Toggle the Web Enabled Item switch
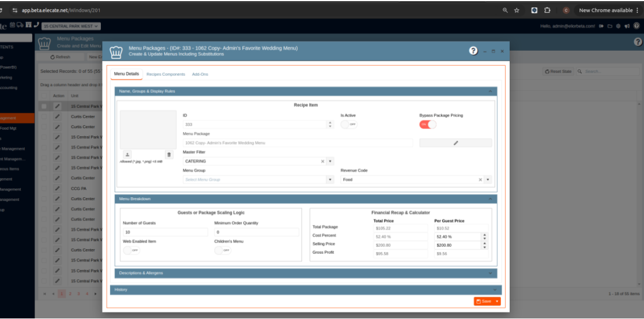 (131, 250)
